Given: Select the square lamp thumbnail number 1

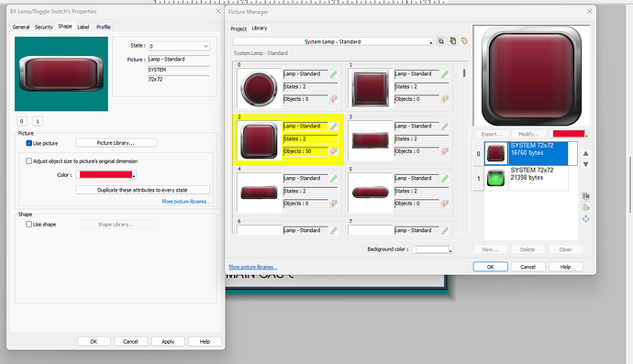Looking at the screenshot, I should pos(371,88).
